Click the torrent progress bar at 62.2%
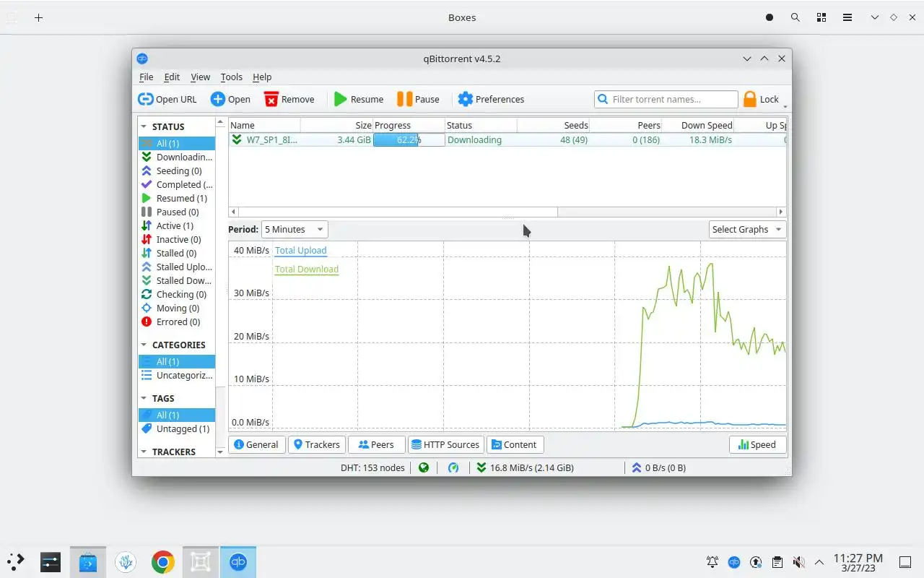The height and width of the screenshot is (578, 924). tap(409, 140)
